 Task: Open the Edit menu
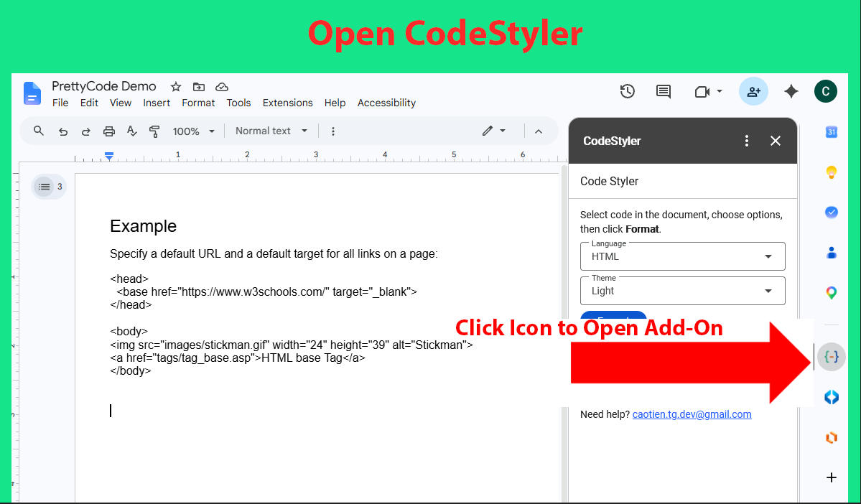tap(89, 103)
